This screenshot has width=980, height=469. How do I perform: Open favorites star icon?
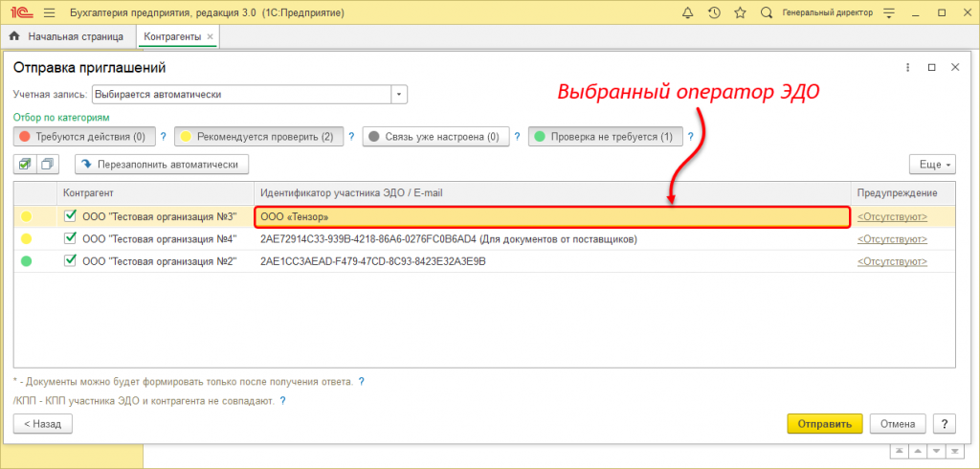click(x=741, y=12)
